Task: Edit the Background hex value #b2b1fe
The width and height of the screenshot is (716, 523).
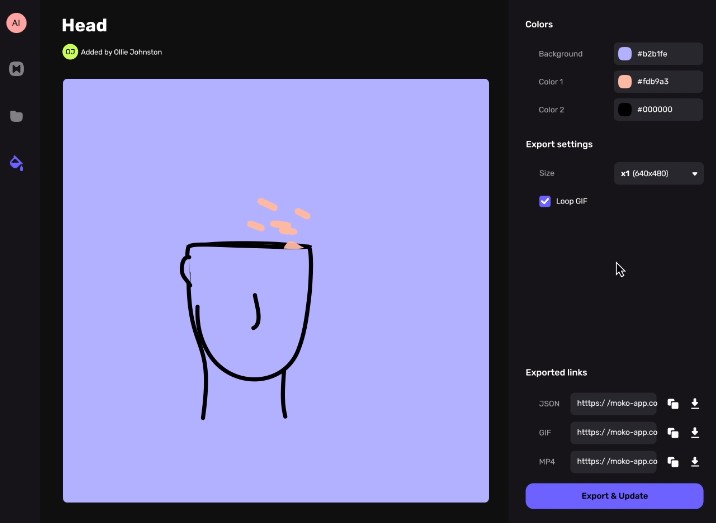Action: pos(667,54)
